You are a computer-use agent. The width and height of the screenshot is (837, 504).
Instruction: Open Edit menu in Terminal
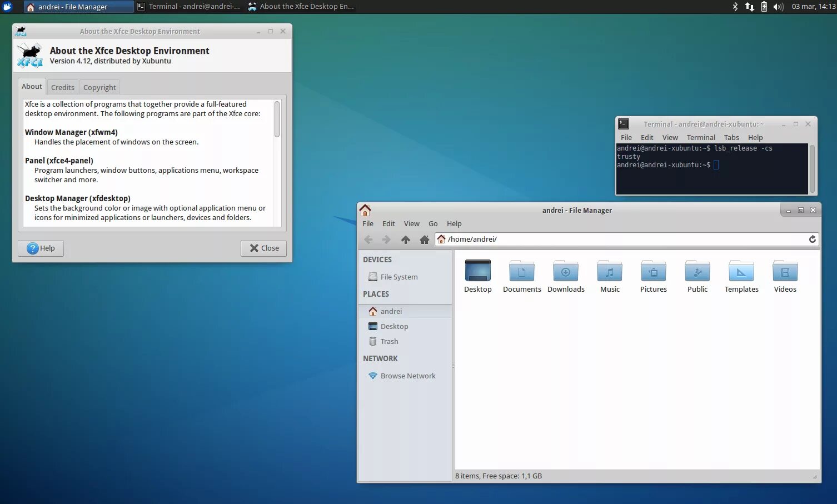(647, 137)
